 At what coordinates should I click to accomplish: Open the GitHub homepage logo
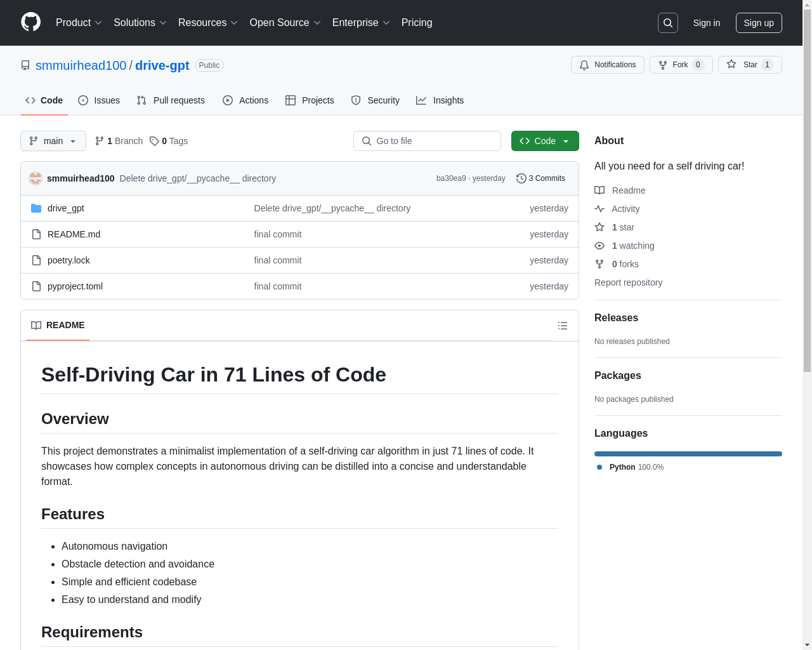coord(30,22)
